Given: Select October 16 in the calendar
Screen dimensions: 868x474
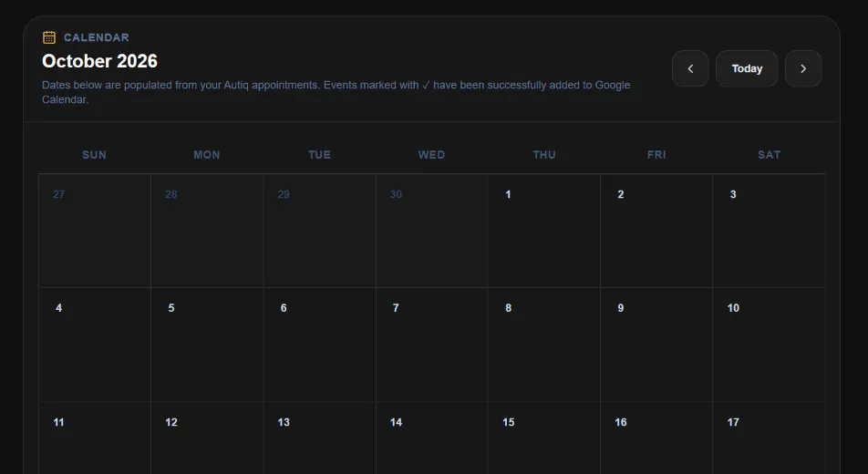Looking at the screenshot, I should pos(656,438).
